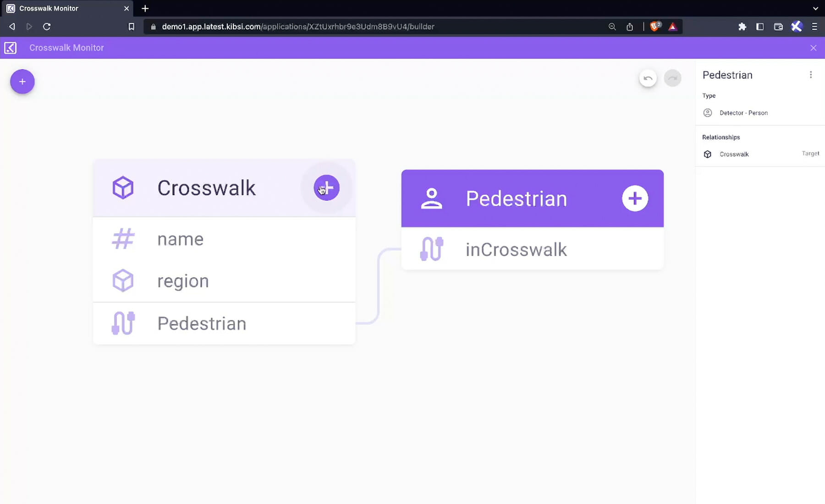
Task: Select the name attribute row
Action: (224, 239)
